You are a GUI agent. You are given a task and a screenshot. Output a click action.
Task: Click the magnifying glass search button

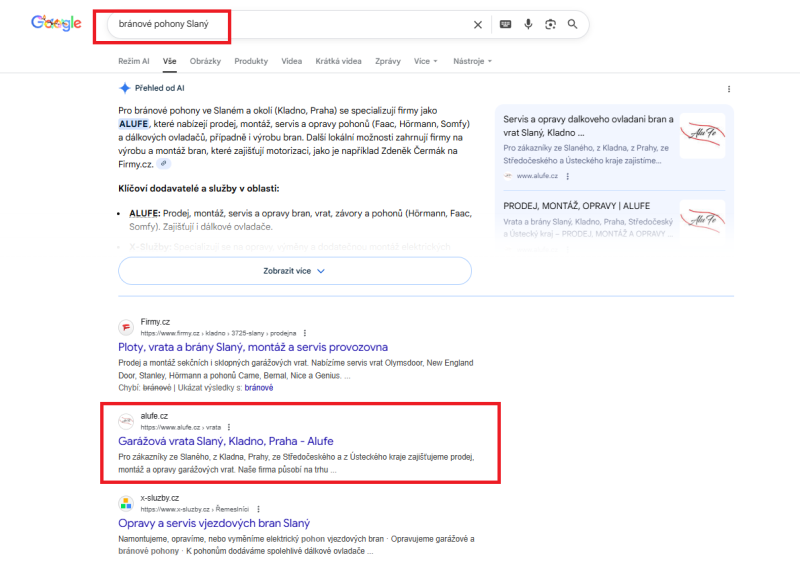(x=573, y=24)
